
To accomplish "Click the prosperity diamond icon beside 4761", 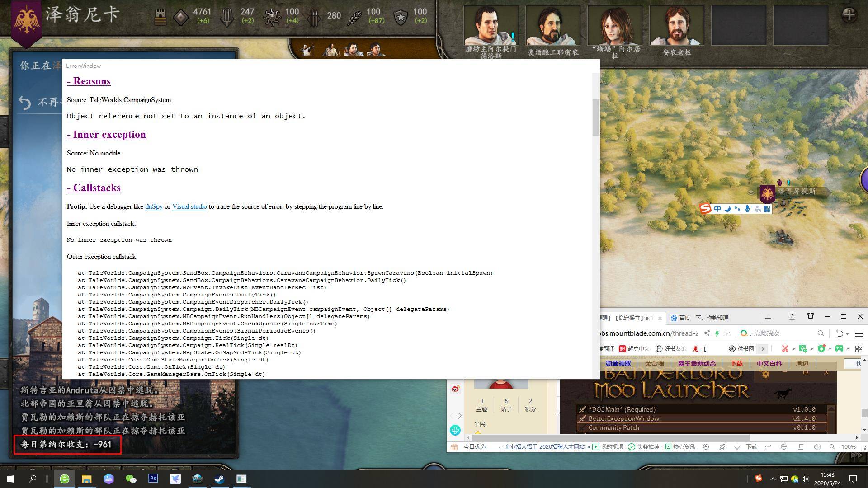I will coord(181,17).
